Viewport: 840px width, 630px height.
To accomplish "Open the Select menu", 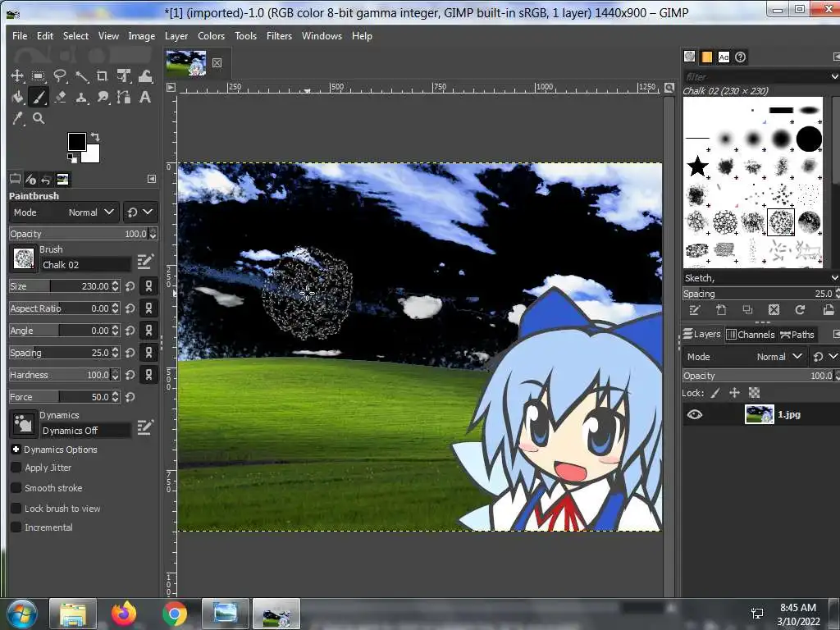I will click(x=75, y=36).
